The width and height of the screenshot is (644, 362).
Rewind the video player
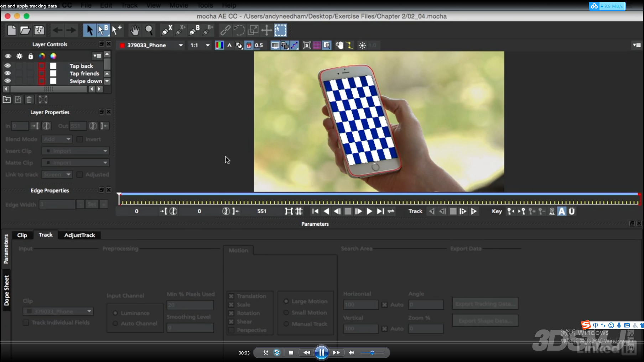click(306, 352)
